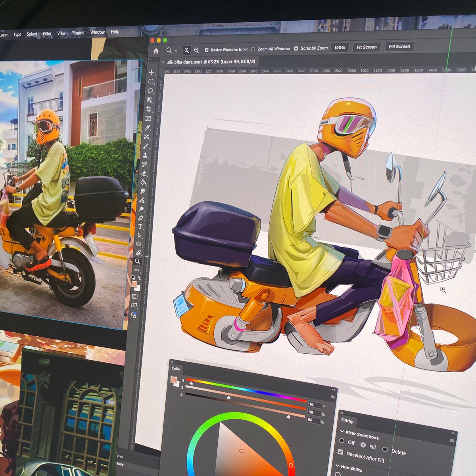Close the Color panel
This screenshot has height=476, width=476.
pyautogui.click(x=172, y=361)
